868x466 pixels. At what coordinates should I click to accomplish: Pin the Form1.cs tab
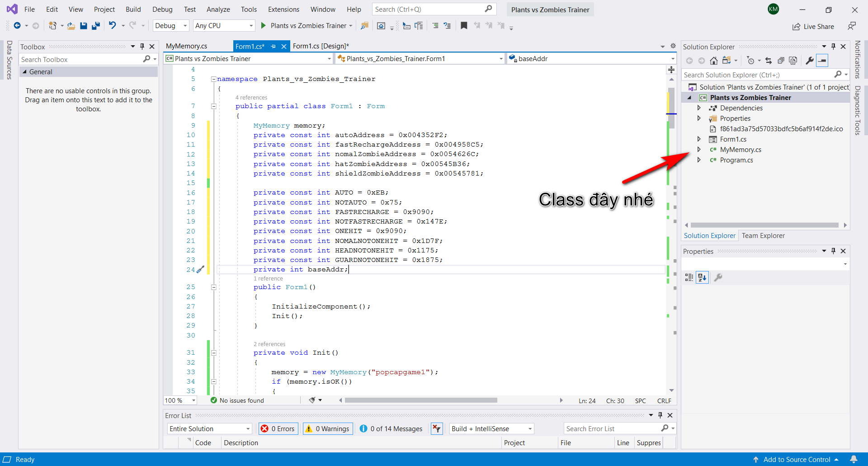click(273, 46)
